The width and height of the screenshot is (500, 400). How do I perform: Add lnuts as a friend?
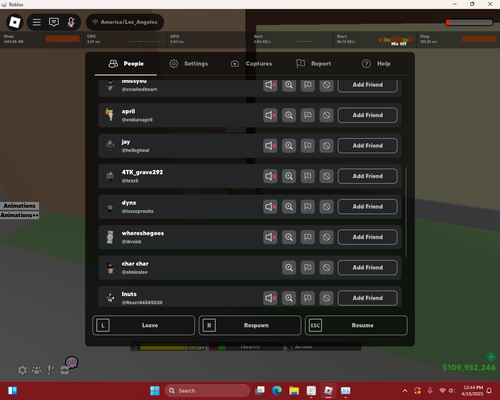click(368, 298)
